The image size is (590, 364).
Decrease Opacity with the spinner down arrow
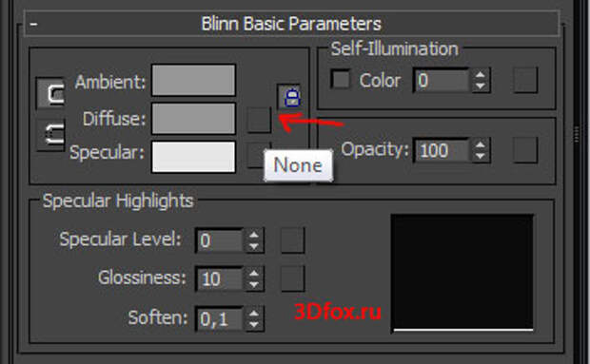click(x=481, y=156)
